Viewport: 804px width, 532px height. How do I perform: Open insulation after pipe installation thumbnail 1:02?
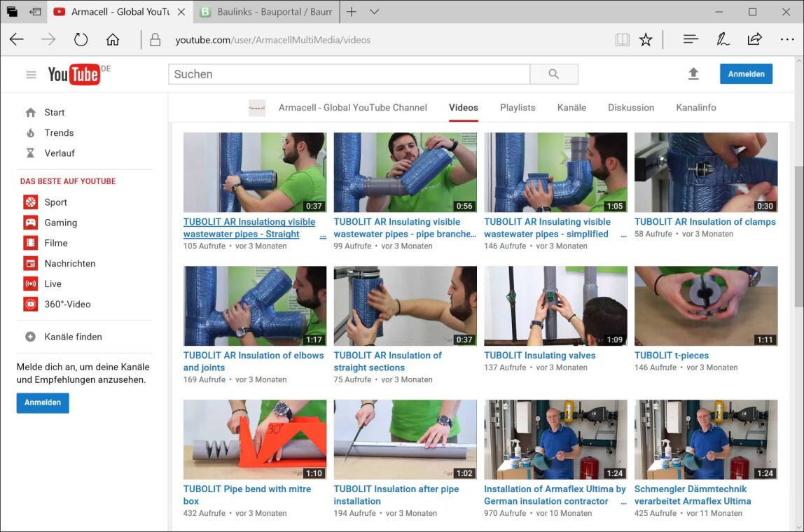pos(405,440)
